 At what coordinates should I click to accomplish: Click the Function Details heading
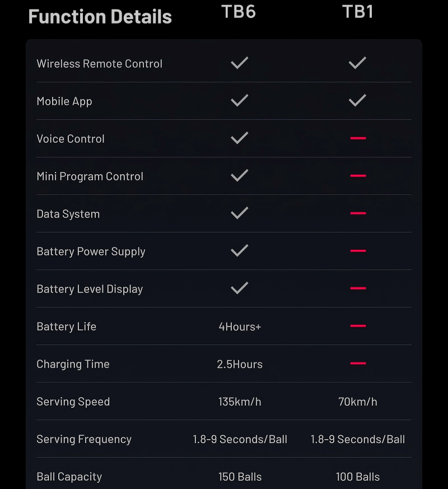[x=100, y=16]
